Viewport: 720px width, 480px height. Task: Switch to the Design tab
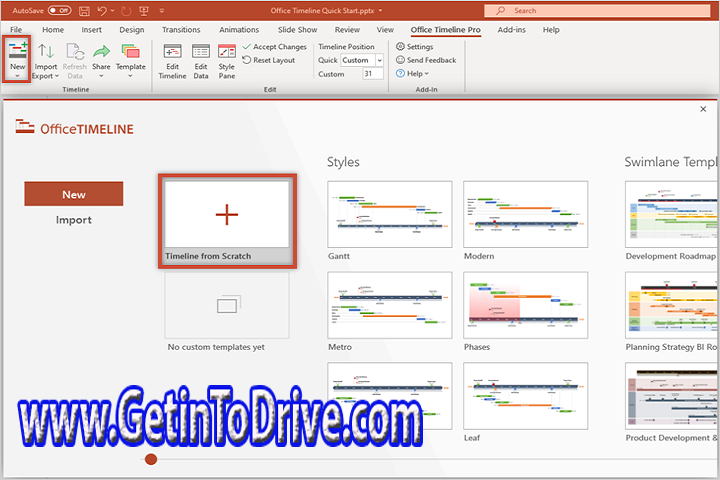(x=132, y=30)
